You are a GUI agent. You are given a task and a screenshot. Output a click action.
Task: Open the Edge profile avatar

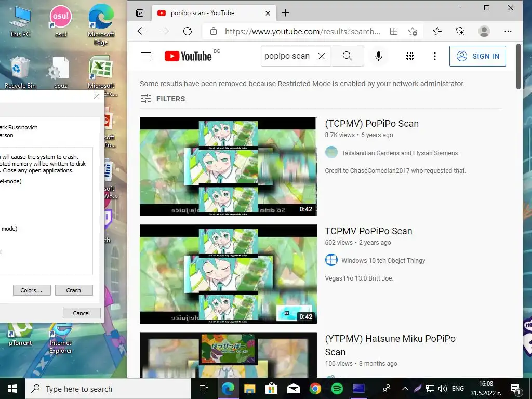484,31
